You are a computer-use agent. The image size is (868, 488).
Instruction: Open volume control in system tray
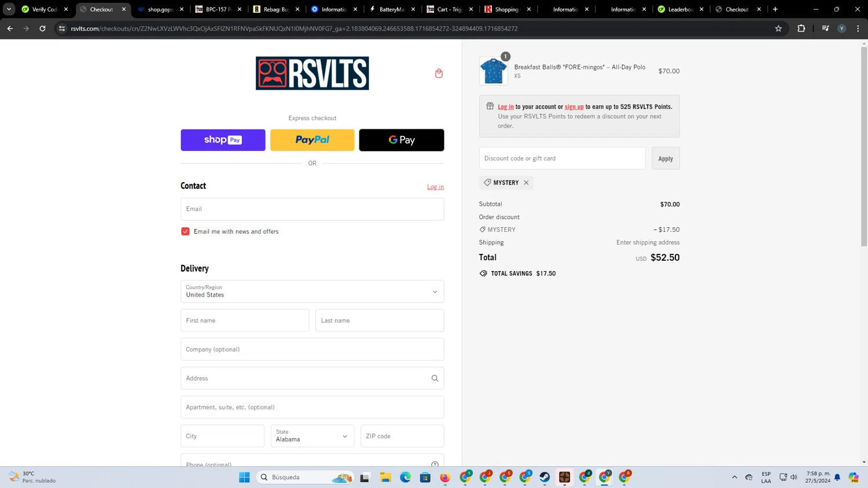[x=794, y=477]
